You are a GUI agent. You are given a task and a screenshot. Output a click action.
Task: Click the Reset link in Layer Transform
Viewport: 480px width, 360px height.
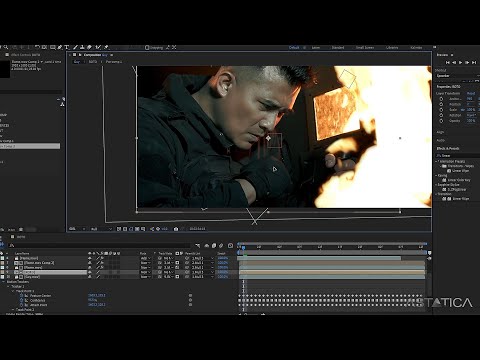(471, 93)
